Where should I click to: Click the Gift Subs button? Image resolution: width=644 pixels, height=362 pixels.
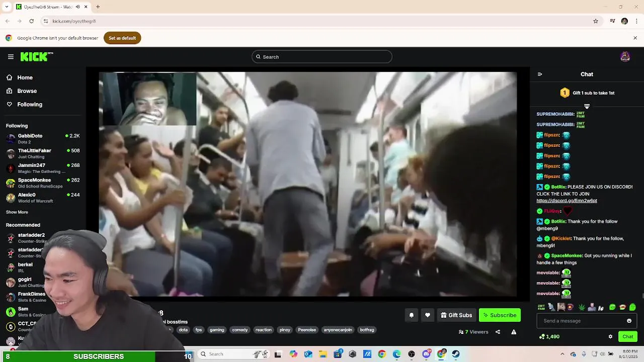(x=456, y=315)
